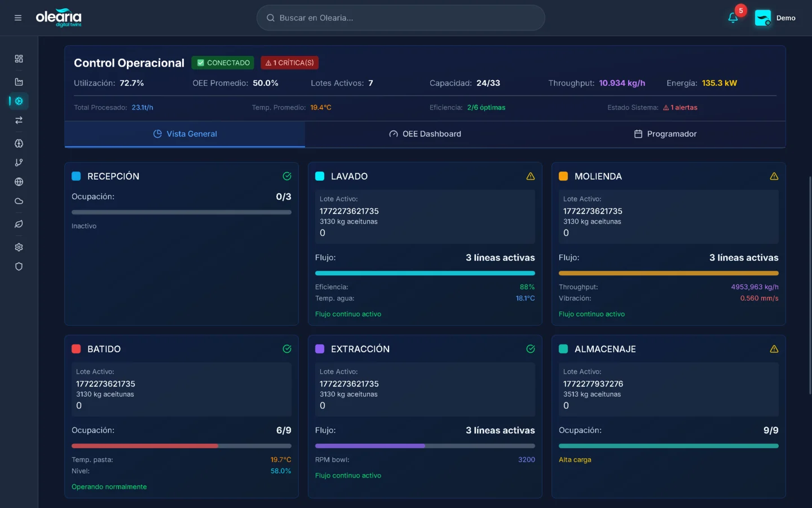Open the shield security sidebar icon
Screen dimensions: 812x508
19,266
